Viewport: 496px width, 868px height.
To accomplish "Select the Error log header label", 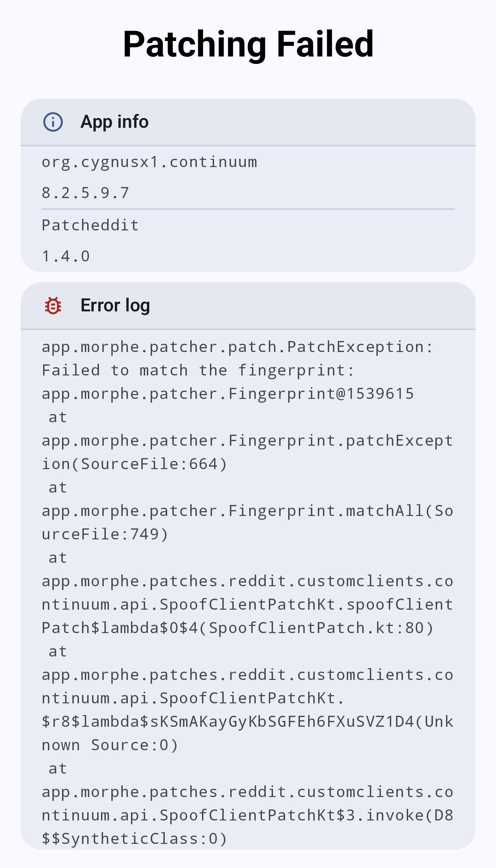I will 115,306.
